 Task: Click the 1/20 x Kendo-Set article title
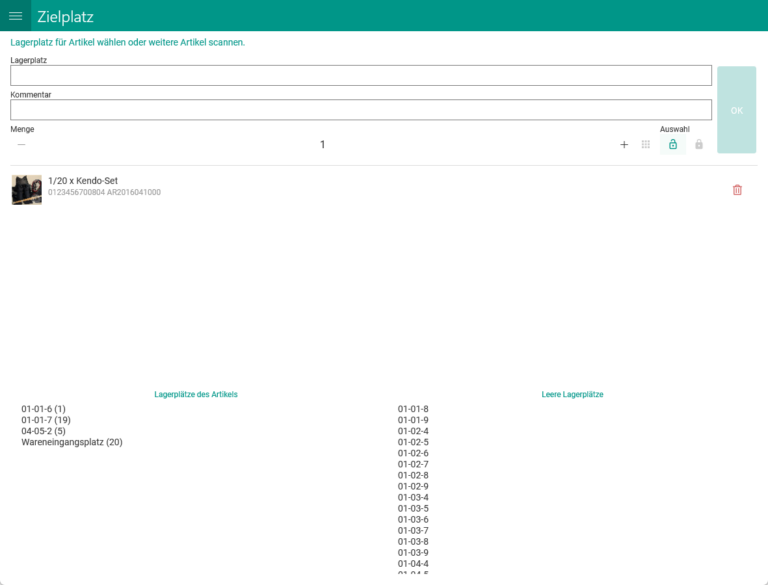click(x=84, y=181)
